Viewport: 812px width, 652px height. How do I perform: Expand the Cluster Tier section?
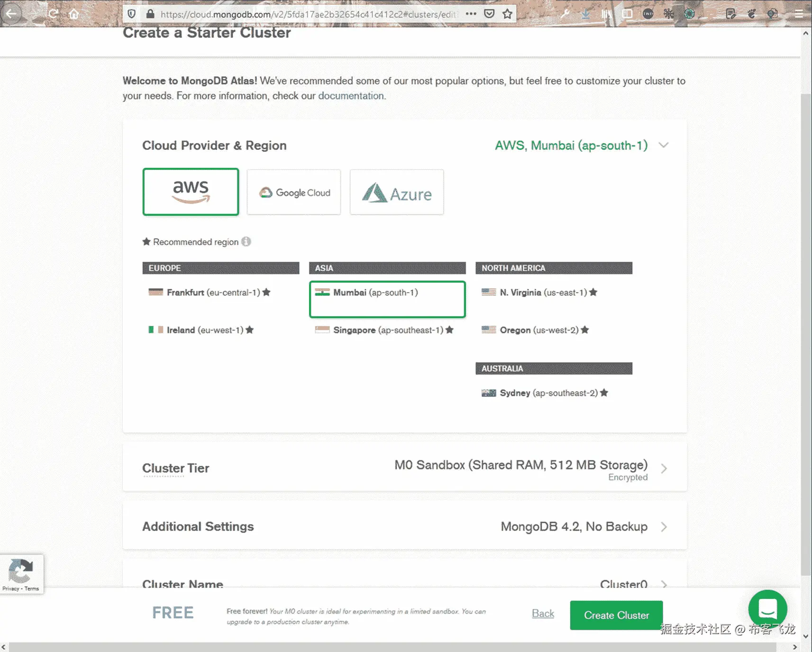(405, 468)
